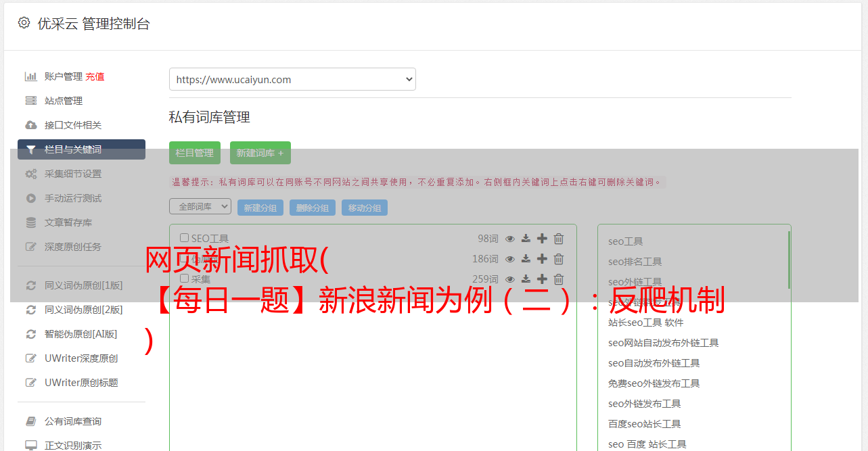Click the 新建分组 button

tap(260, 208)
